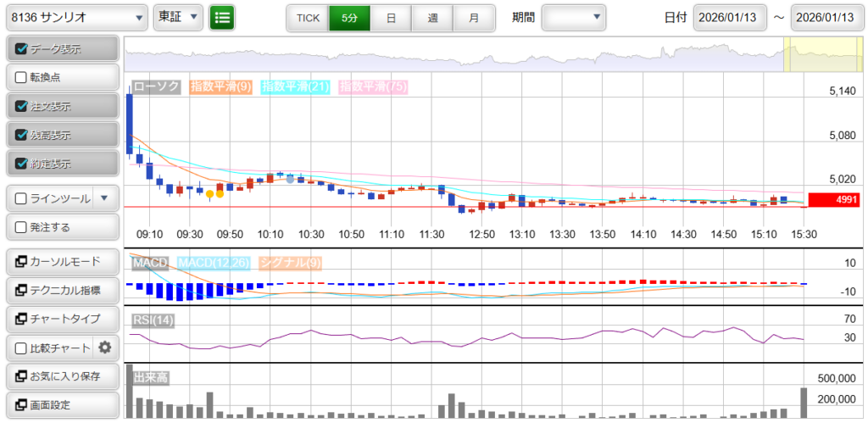Click the gear icon beside 比較チャート
The height and width of the screenshot is (423, 868).
click(x=105, y=348)
